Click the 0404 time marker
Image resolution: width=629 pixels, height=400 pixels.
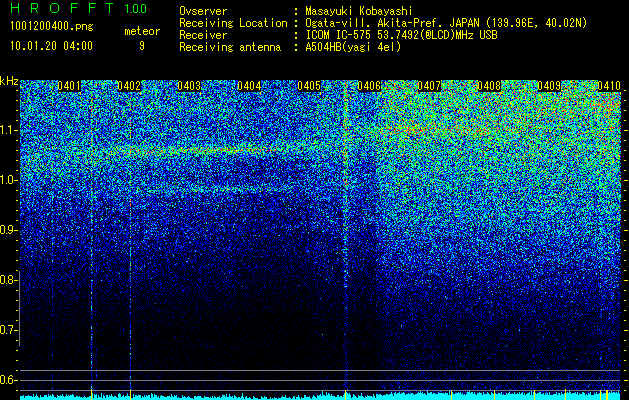(x=249, y=86)
